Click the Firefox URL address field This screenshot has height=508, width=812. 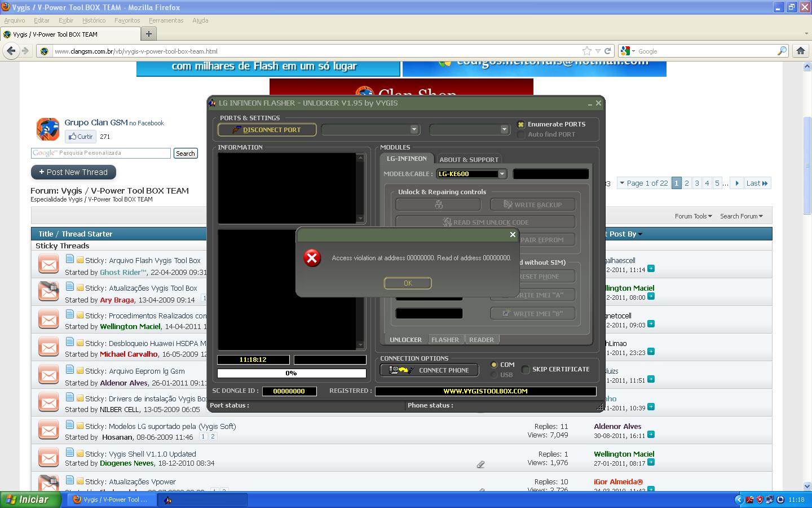(316, 51)
